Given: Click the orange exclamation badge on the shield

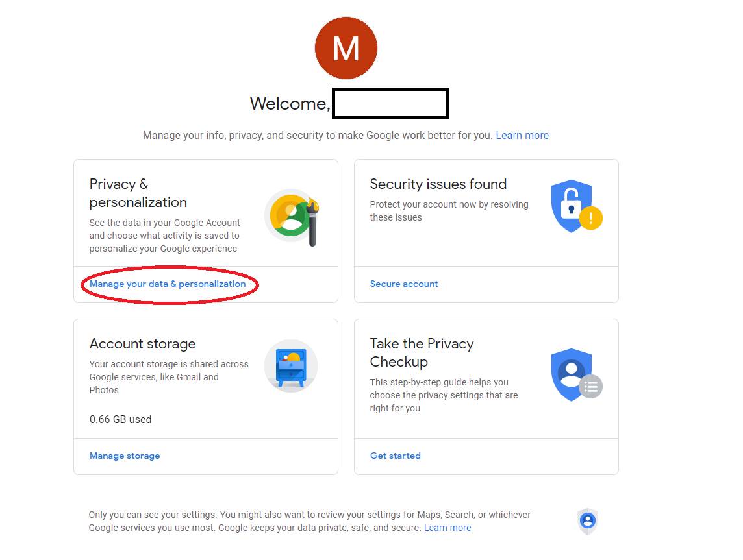Looking at the screenshot, I should [590, 219].
